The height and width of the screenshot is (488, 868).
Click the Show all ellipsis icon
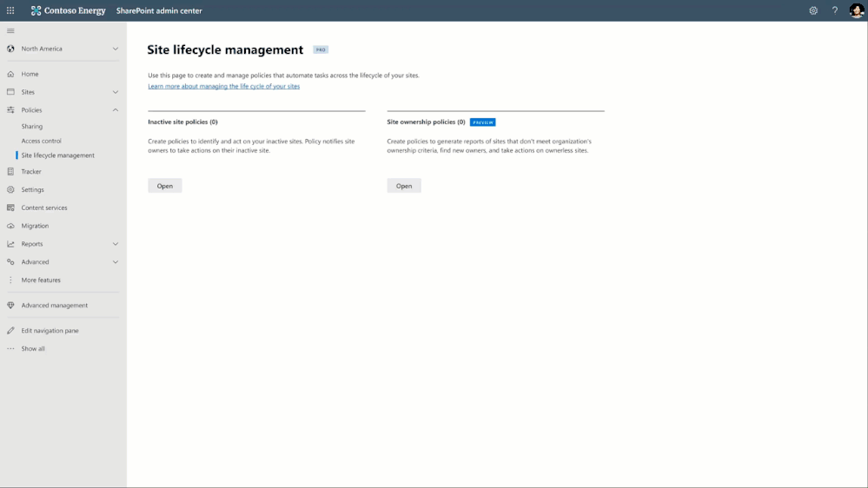point(10,348)
